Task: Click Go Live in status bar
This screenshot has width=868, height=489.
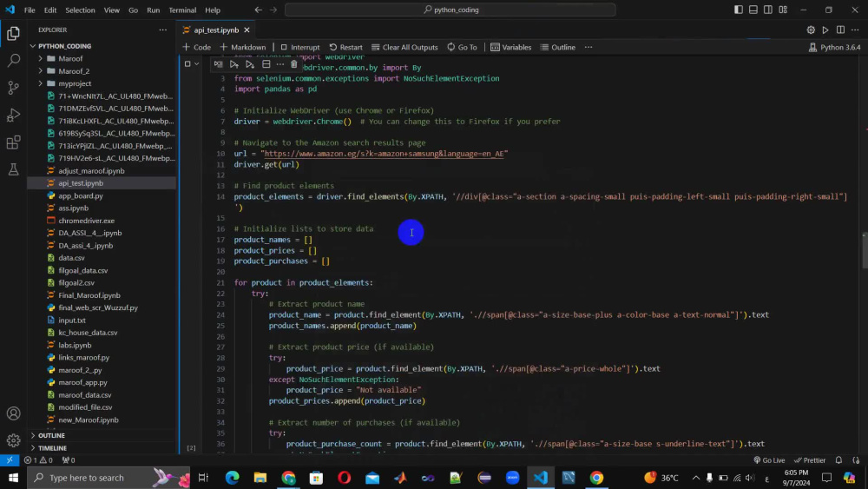Action: 769,459
